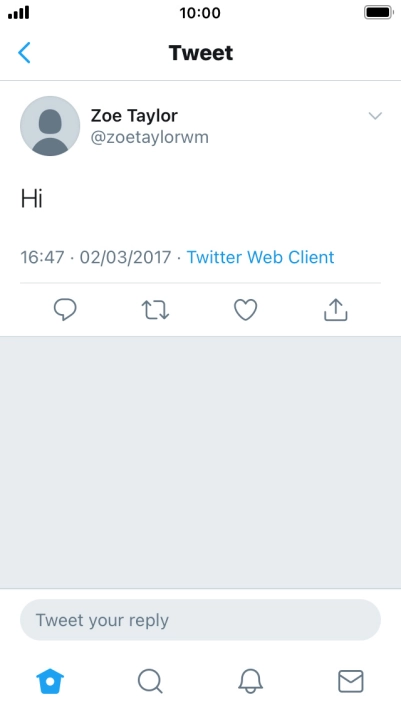The image size is (401, 712).
Task: Share the tweet via the share icon
Action: click(x=336, y=310)
